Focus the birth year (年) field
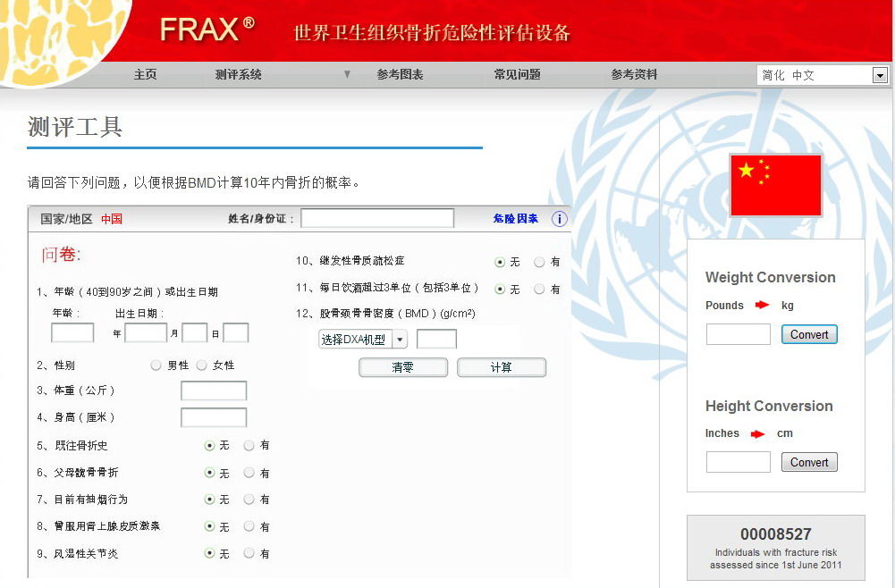This screenshot has width=895, height=588. point(146,332)
